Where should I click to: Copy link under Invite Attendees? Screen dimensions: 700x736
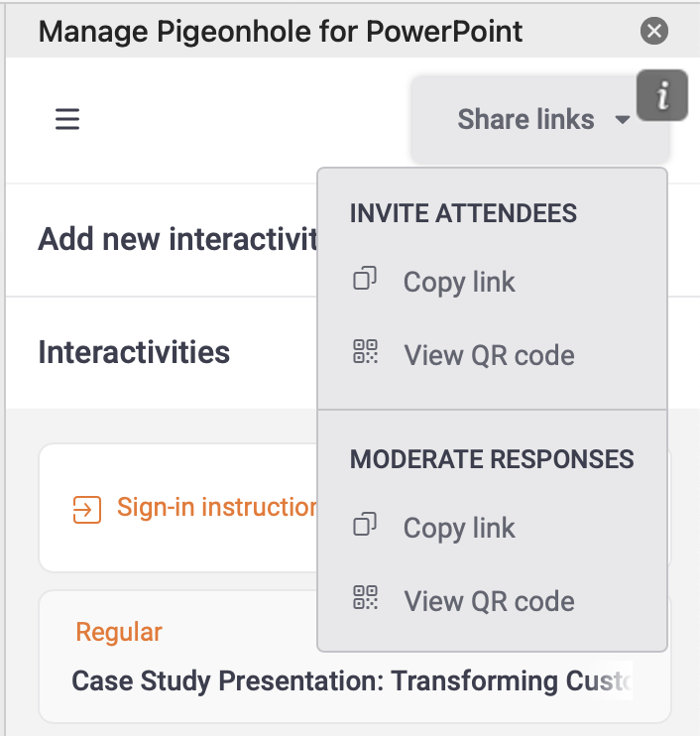492,282
